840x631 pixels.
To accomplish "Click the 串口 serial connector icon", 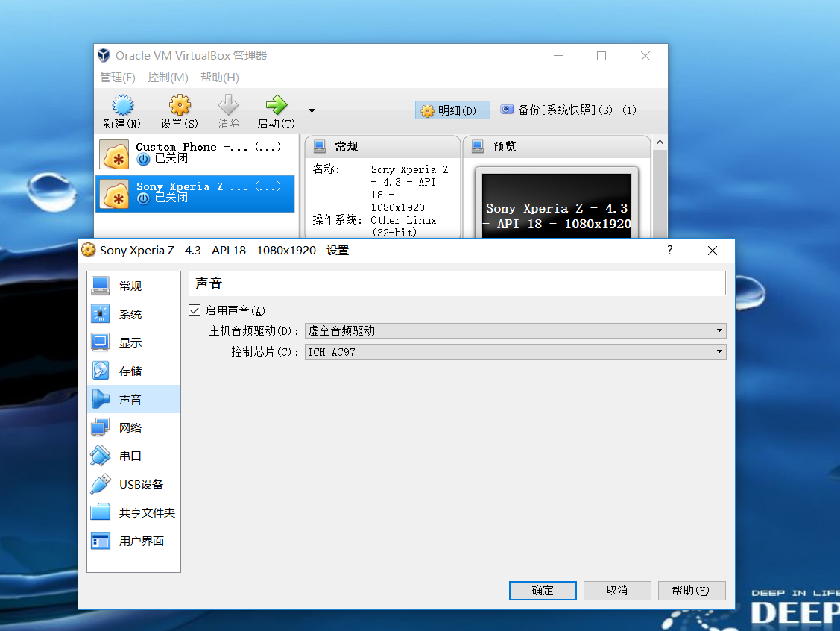I will click(x=100, y=456).
